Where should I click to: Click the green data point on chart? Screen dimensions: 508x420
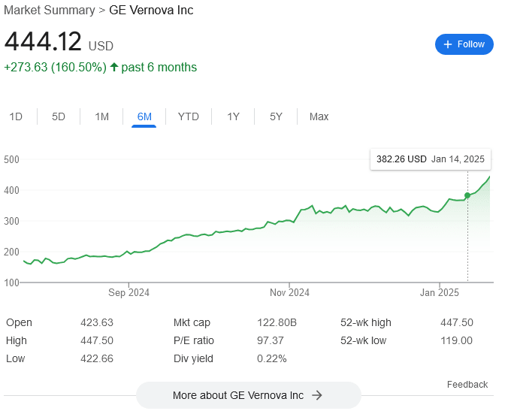467,195
